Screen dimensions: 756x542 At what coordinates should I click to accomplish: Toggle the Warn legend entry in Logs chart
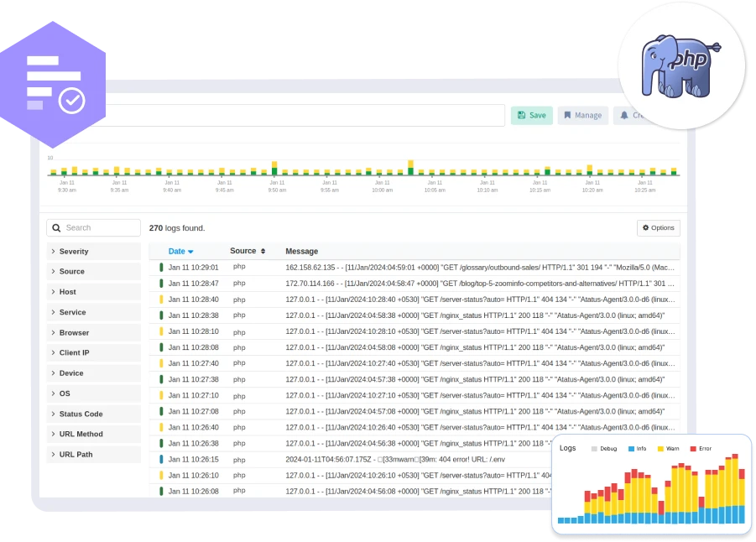point(668,449)
